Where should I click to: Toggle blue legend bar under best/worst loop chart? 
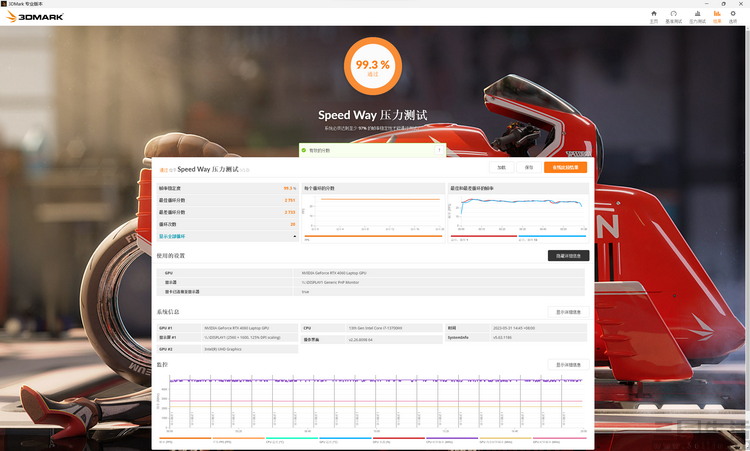[552, 236]
